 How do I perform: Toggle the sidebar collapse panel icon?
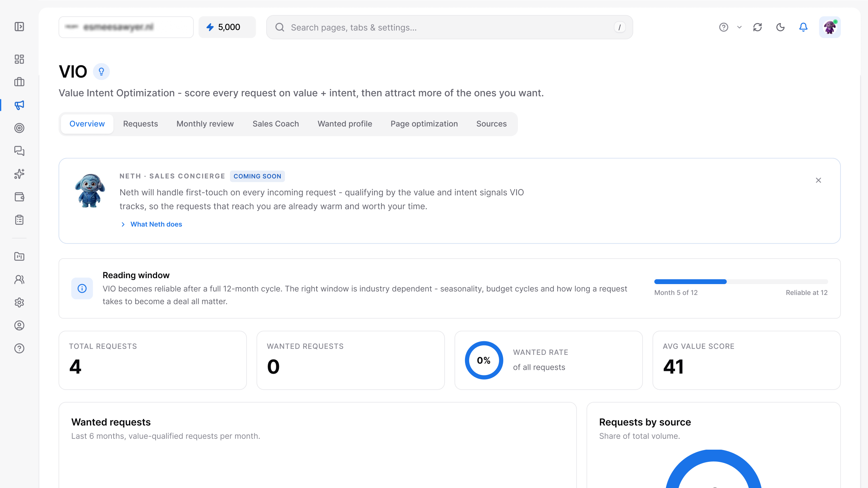(20, 27)
